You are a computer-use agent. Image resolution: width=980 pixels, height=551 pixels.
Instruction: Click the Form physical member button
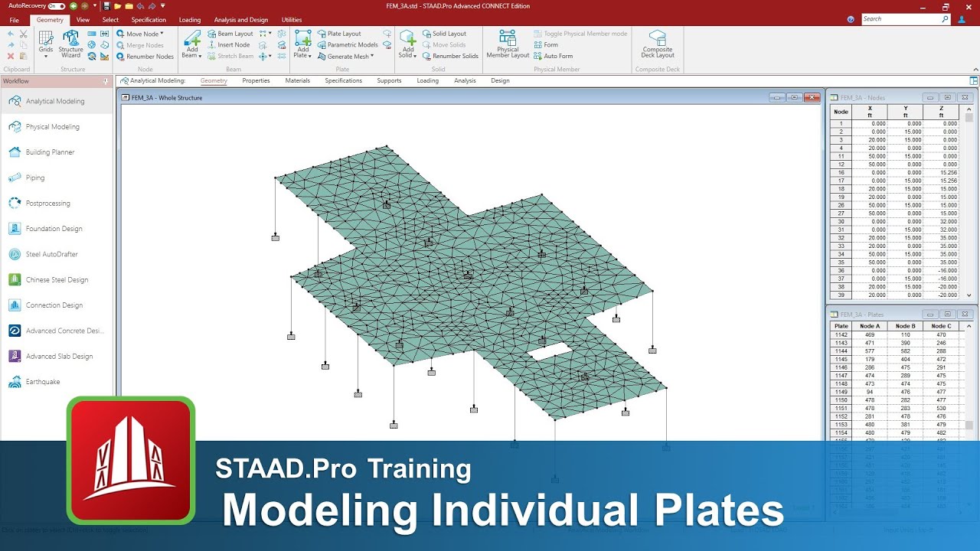546,44
